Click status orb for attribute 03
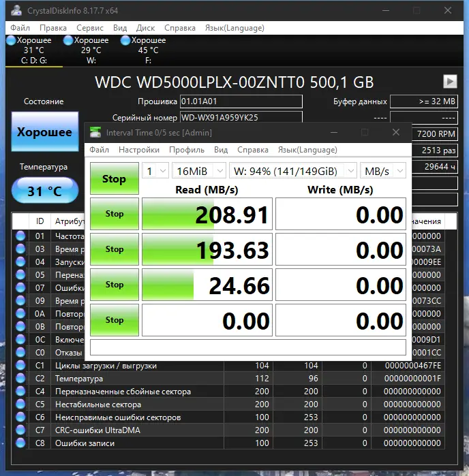469x476 pixels. coord(20,249)
